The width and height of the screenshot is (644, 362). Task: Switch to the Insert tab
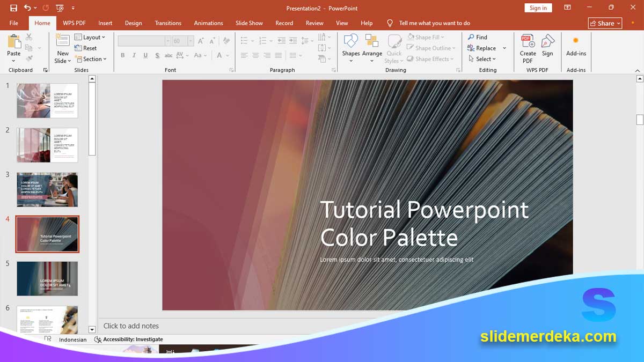click(105, 23)
